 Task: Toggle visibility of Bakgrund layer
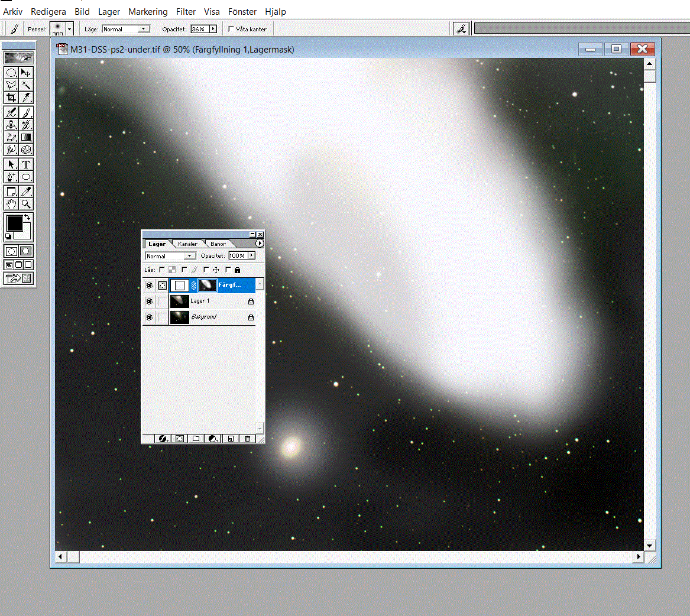tap(149, 317)
